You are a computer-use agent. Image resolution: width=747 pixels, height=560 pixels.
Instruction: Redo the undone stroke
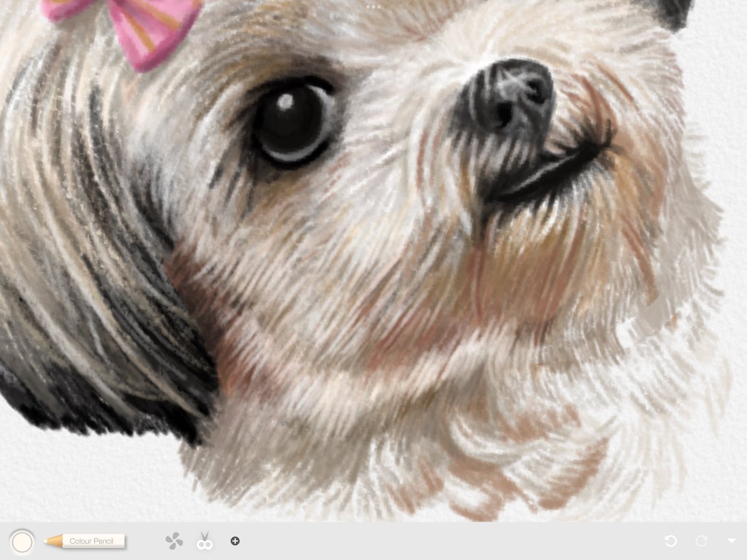click(701, 541)
